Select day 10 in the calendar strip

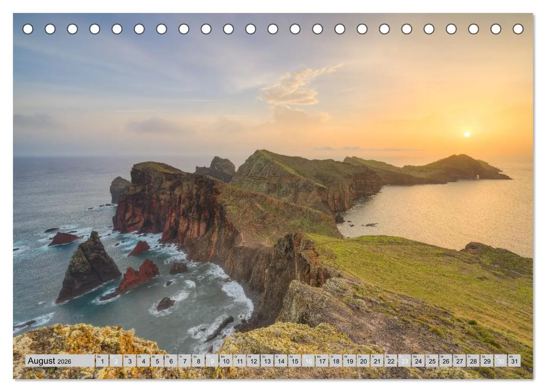coord(226,361)
